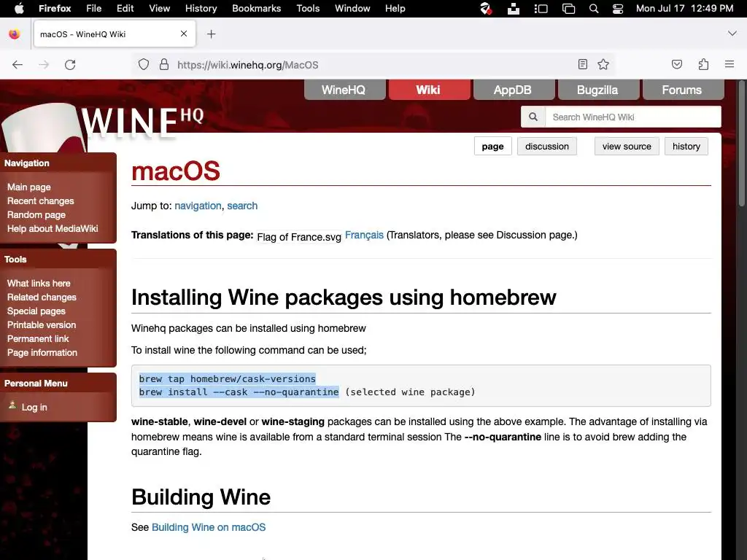Toggle reader view icon

coord(583,64)
